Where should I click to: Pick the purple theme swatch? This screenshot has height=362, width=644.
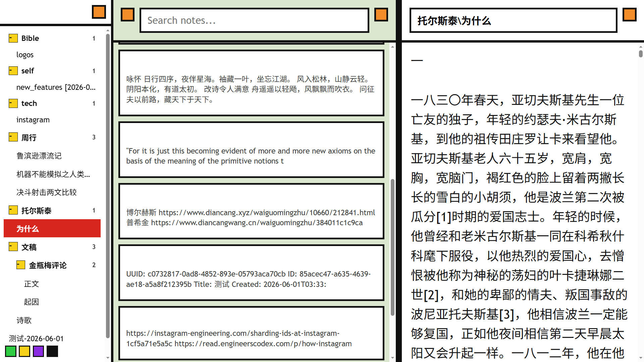(x=39, y=351)
